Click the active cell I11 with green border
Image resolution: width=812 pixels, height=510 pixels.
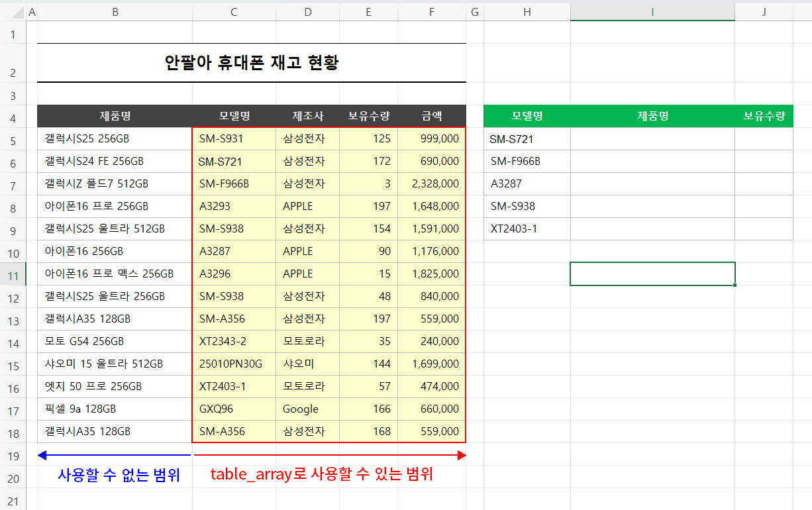tap(652, 274)
